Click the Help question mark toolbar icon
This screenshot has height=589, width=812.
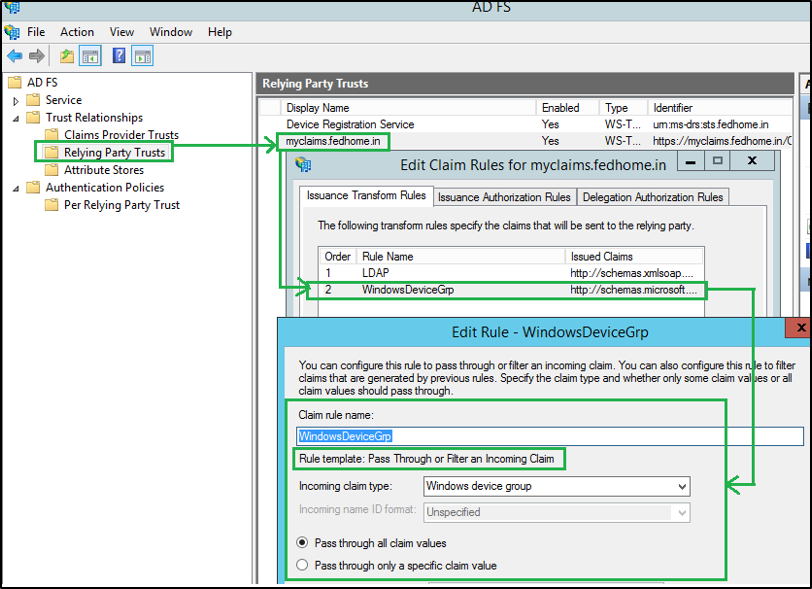[x=118, y=55]
